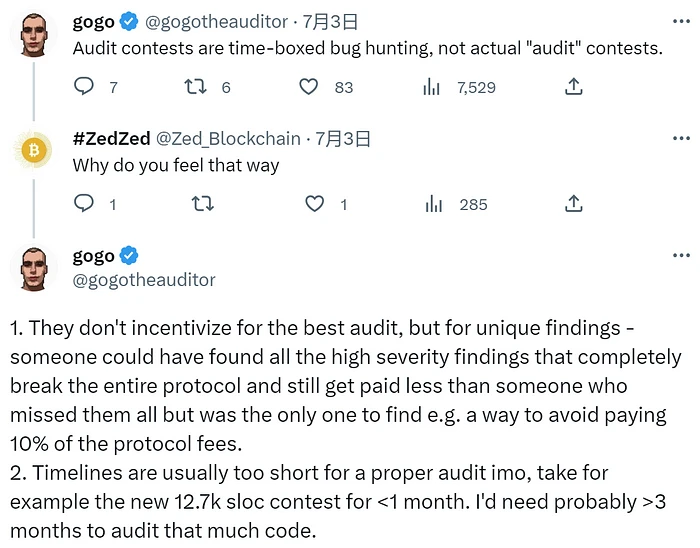Share gogo's audit contests tweet
The height and width of the screenshot is (548, 700).
[574, 87]
